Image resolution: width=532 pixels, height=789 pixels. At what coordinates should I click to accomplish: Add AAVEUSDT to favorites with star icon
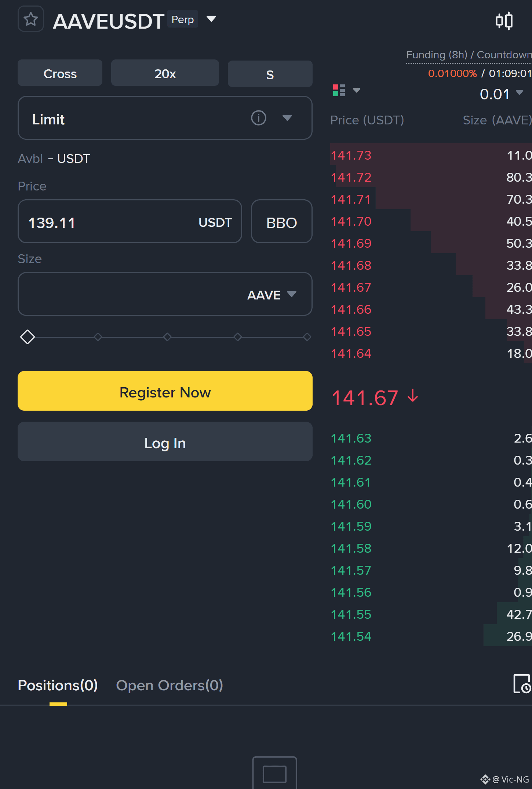31,19
